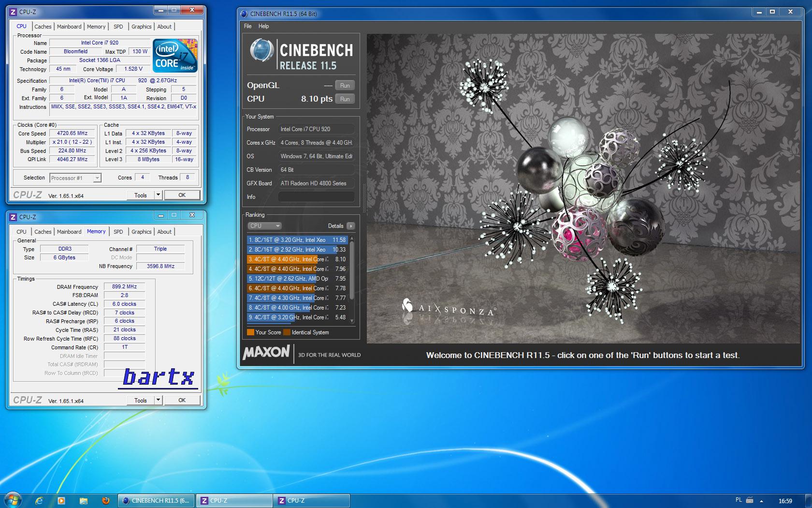
Task: Click the Core Speed value 4720.65 MHz
Action: coord(72,134)
